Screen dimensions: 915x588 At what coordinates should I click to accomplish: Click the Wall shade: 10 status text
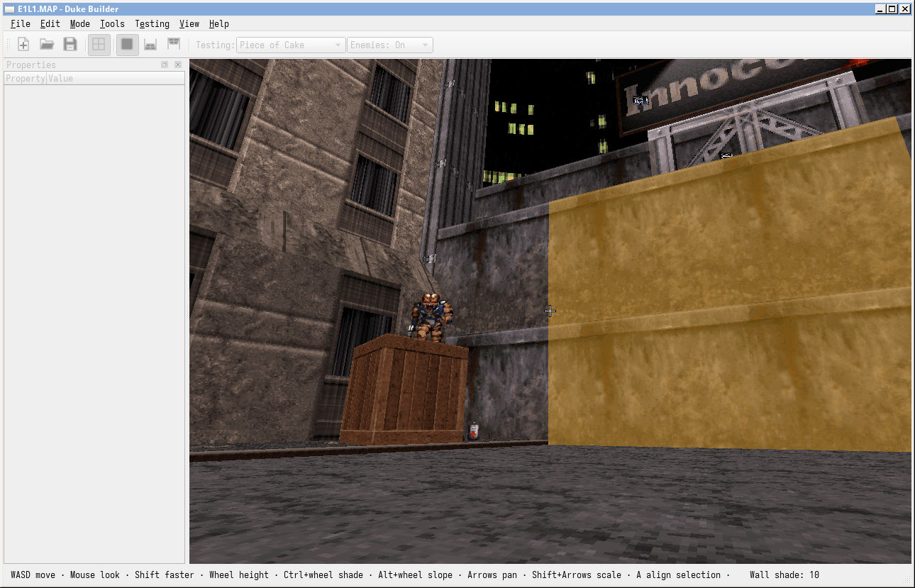pyautogui.click(x=784, y=575)
